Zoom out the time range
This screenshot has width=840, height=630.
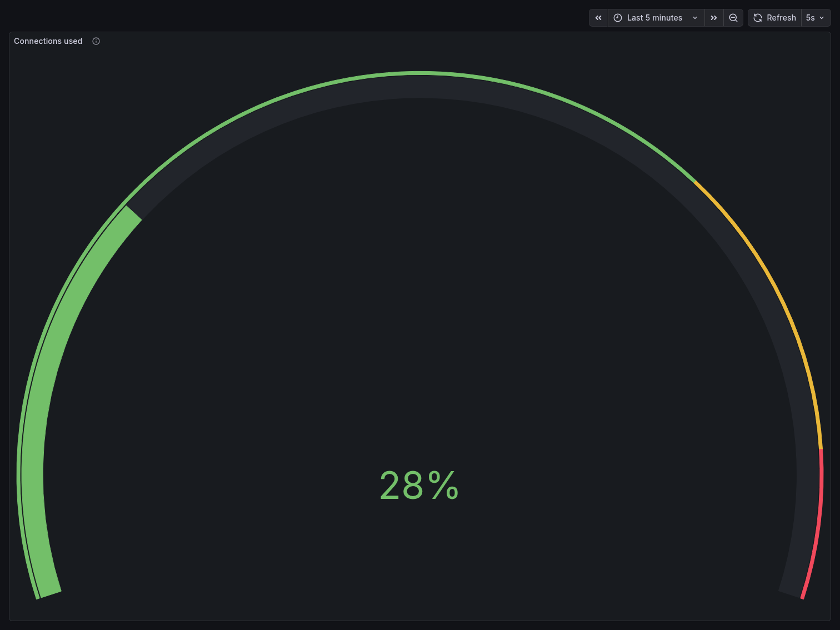tap(733, 18)
